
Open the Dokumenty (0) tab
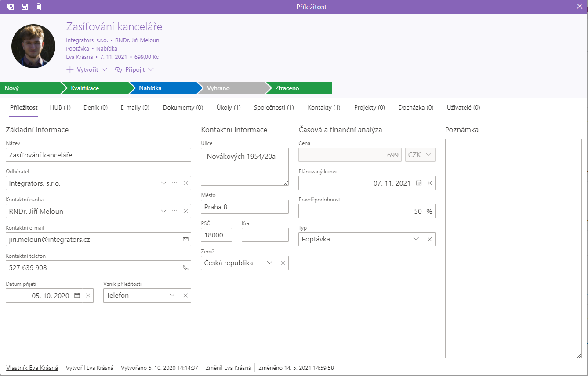point(183,107)
